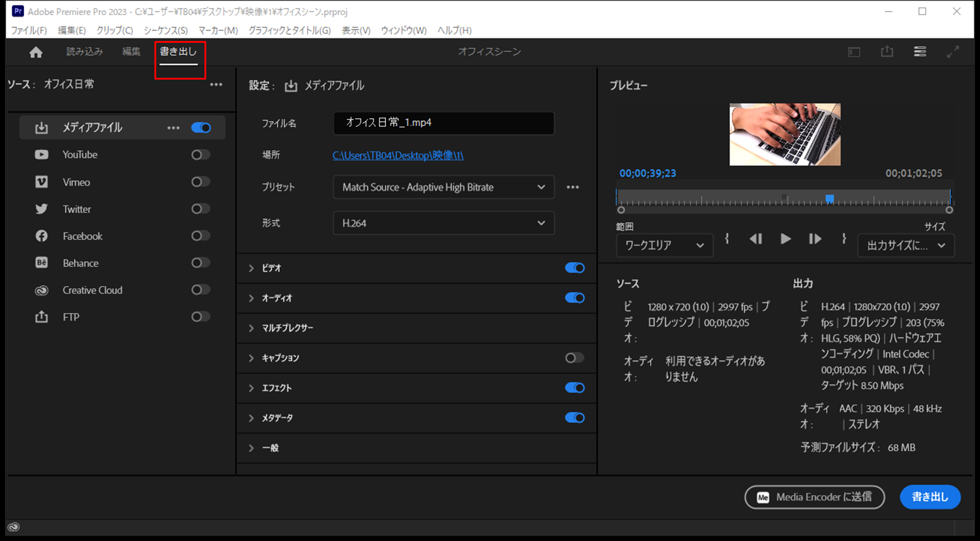Enable the Behance destination toggle
Screen dimensions: 980x541
pyautogui.click(x=201, y=263)
